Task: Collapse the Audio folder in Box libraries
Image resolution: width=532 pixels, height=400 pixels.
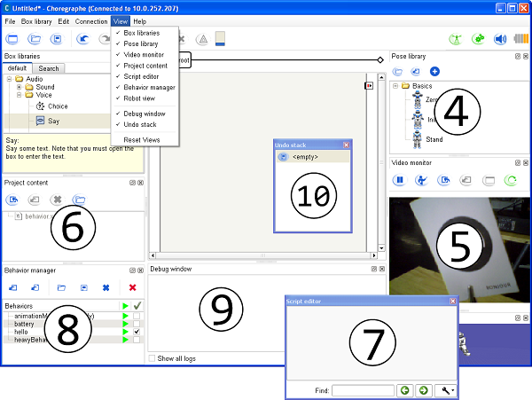Action: point(9,79)
